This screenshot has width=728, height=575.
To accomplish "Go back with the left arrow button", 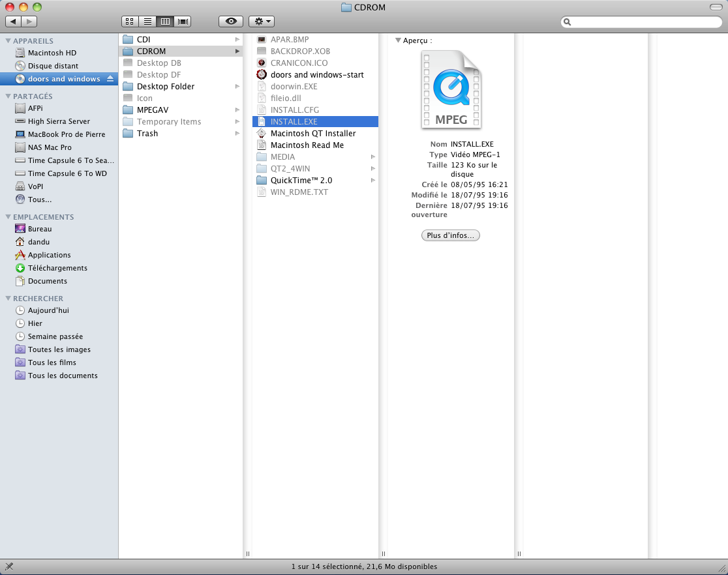I will (x=13, y=22).
